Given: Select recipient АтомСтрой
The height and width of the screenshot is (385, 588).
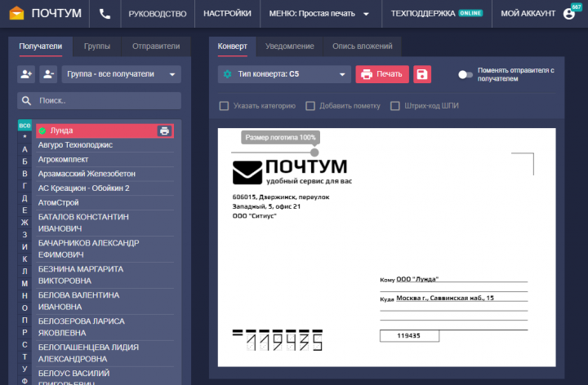Looking at the screenshot, I should coord(105,202).
